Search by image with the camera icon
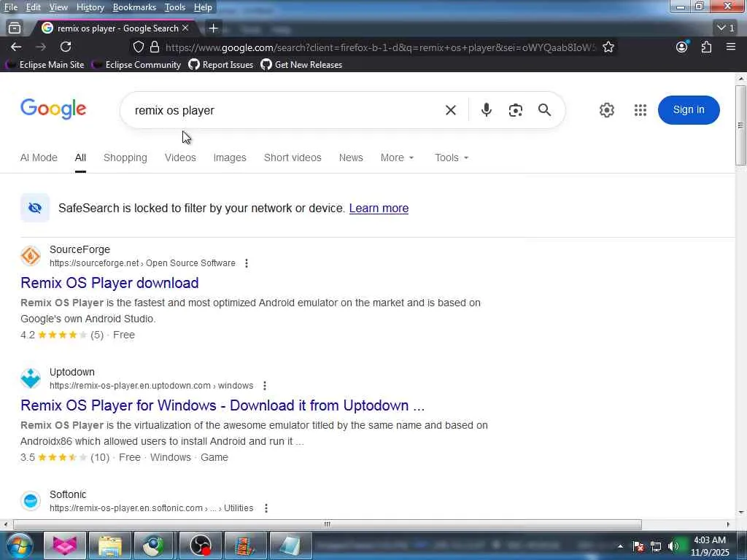747x560 pixels. click(x=516, y=110)
